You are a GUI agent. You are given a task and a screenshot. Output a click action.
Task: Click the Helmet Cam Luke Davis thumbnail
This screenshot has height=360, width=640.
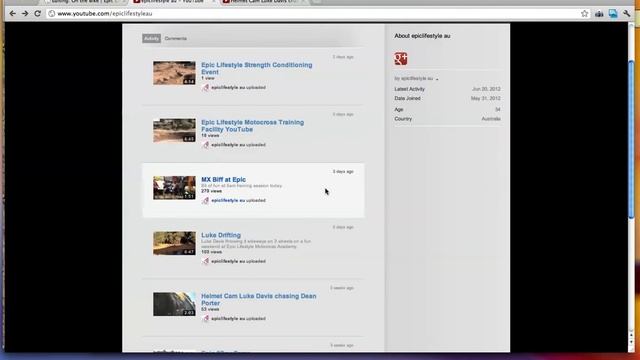click(x=174, y=304)
